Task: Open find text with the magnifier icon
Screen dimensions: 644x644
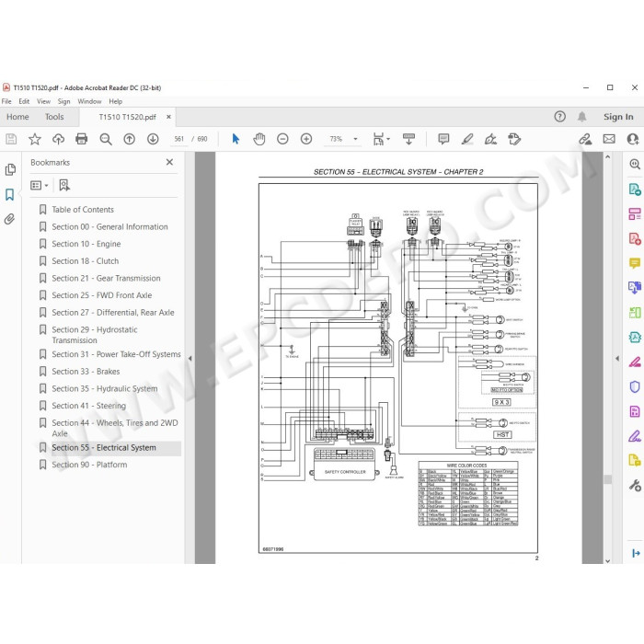Action: pos(106,139)
